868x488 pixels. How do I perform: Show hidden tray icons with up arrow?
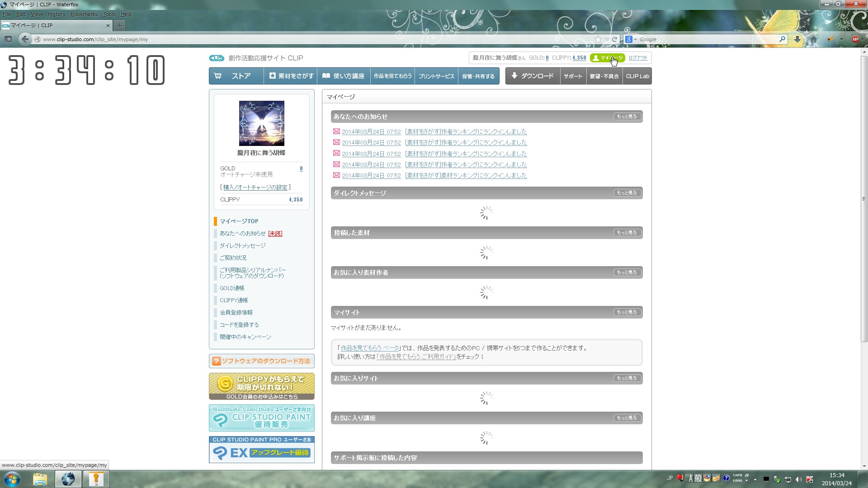(755, 479)
